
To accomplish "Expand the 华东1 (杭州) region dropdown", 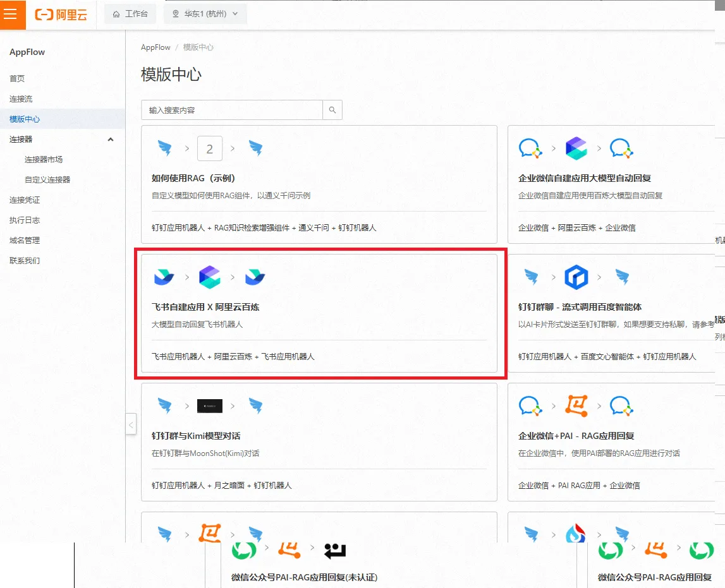I will point(205,14).
